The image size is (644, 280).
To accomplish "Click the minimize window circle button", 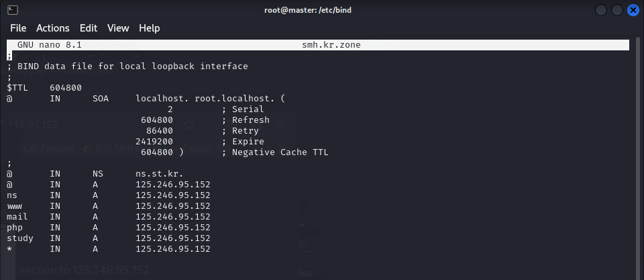I will click(601, 10).
